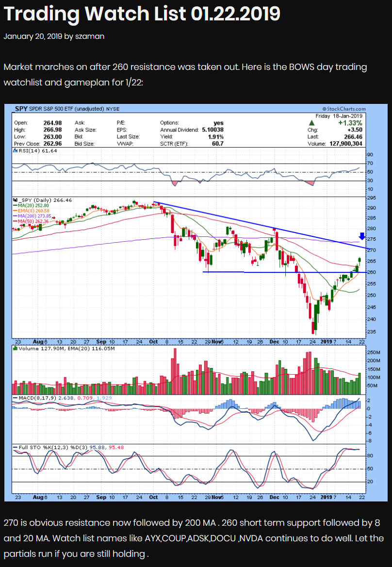Click the post date January 20, 2019
Viewport: 392px width, 567px height.
(33, 36)
